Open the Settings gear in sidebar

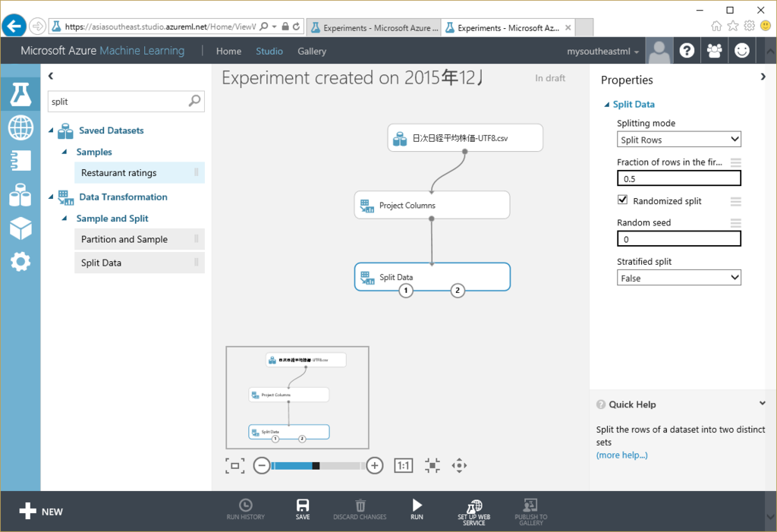20,262
